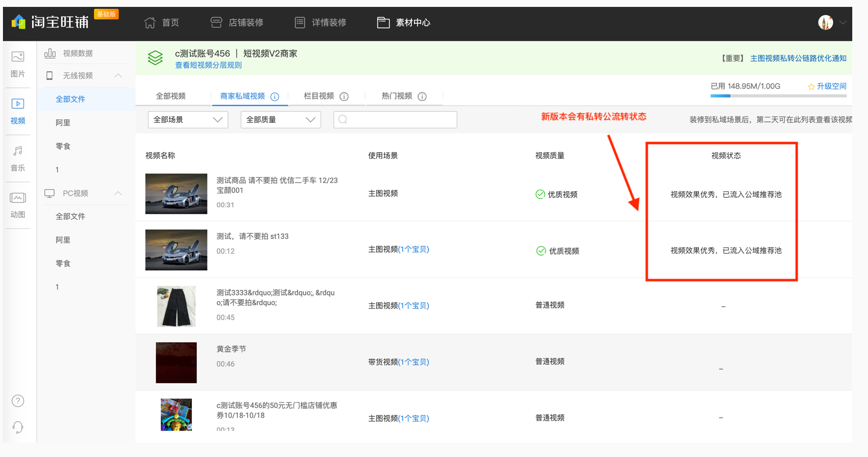Switch to 热门视频 tab
The height and width of the screenshot is (457, 868).
pyautogui.click(x=397, y=96)
